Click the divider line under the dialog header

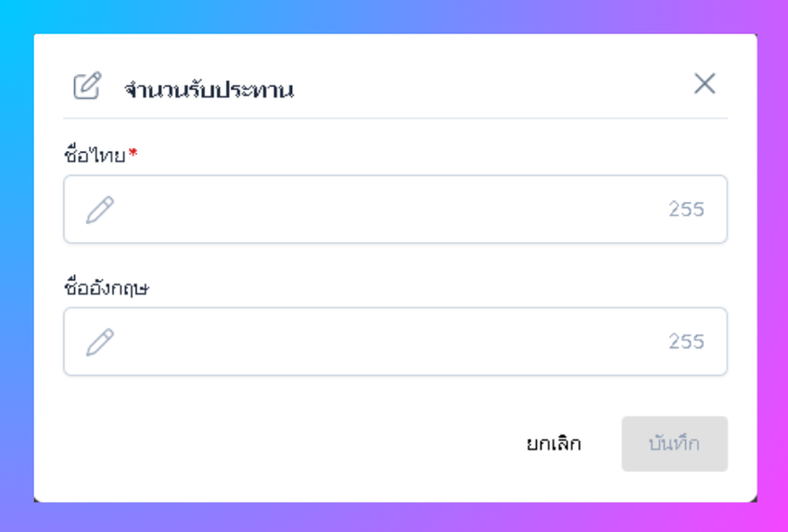pos(395,119)
